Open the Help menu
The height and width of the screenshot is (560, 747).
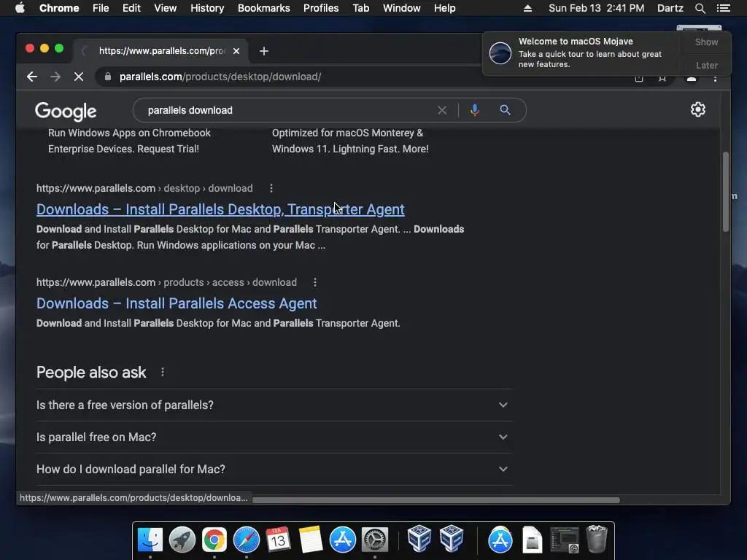pos(444,8)
